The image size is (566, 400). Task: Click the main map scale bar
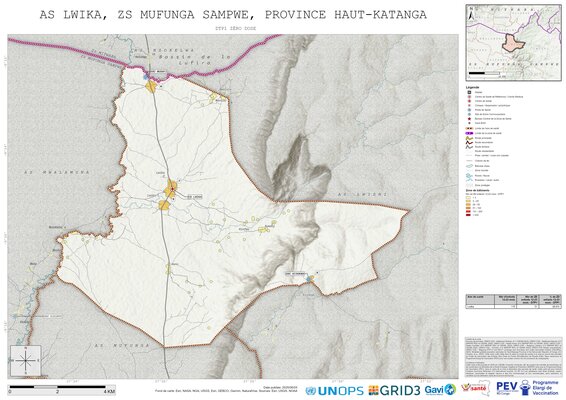coord(57,387)
